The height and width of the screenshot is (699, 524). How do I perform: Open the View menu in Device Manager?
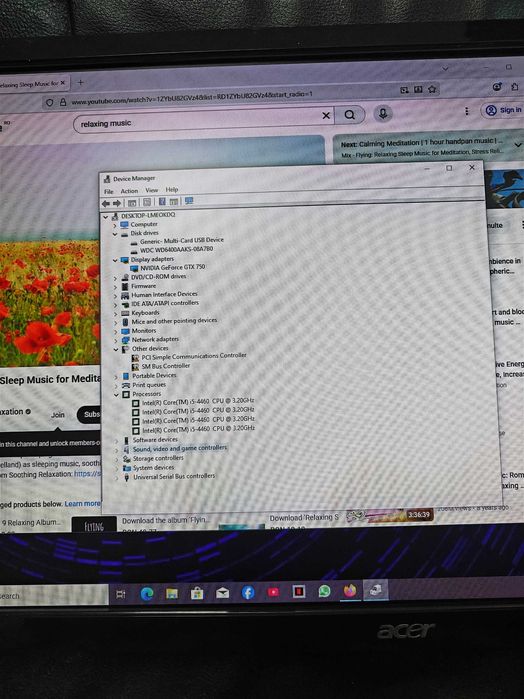[x=152, y=190]
